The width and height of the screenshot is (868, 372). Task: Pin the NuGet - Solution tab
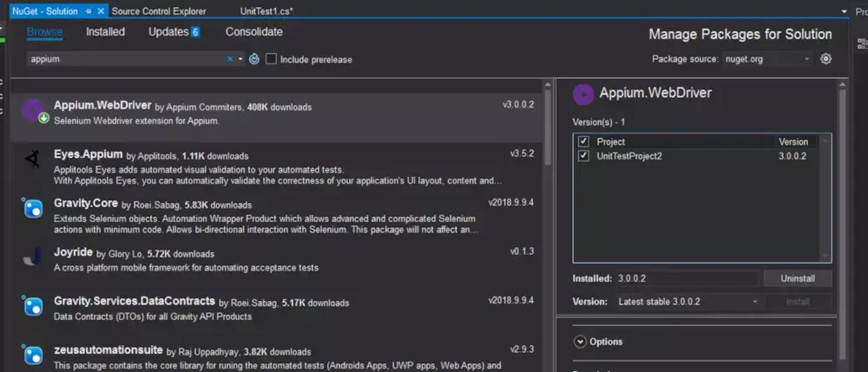89,11
